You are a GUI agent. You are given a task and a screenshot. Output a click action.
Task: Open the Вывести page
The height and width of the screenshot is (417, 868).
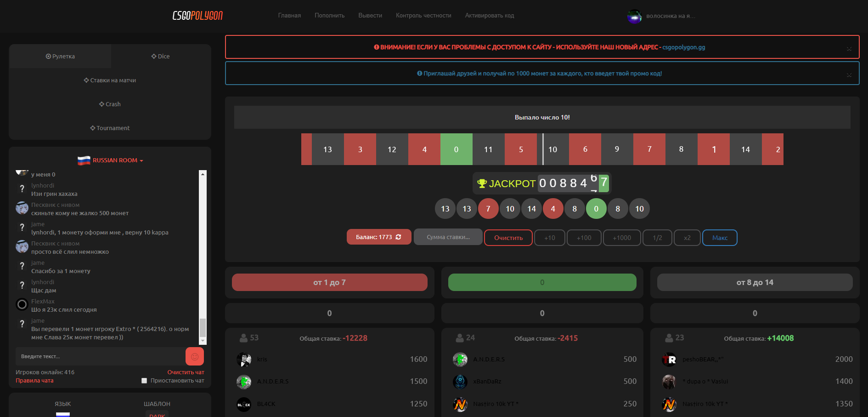point(370,16)
